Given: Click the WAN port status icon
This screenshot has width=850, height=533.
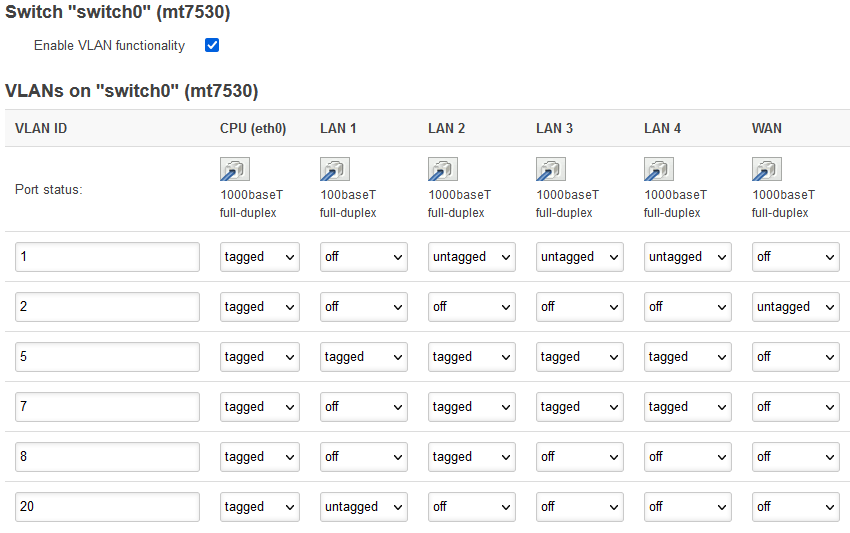Looking at the screenshot, I should click(x=767, y=169).
